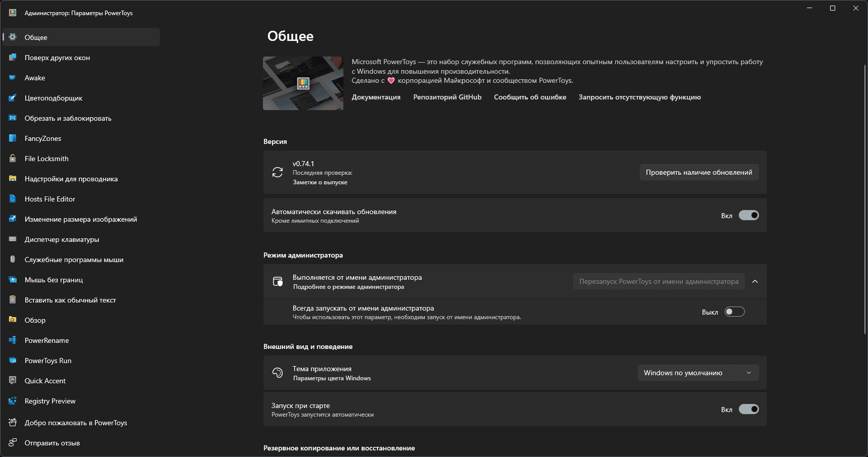The width and height of the screenshot is (868, 457).
Task: Open Awake settings page
Action: tap(81, 77)
